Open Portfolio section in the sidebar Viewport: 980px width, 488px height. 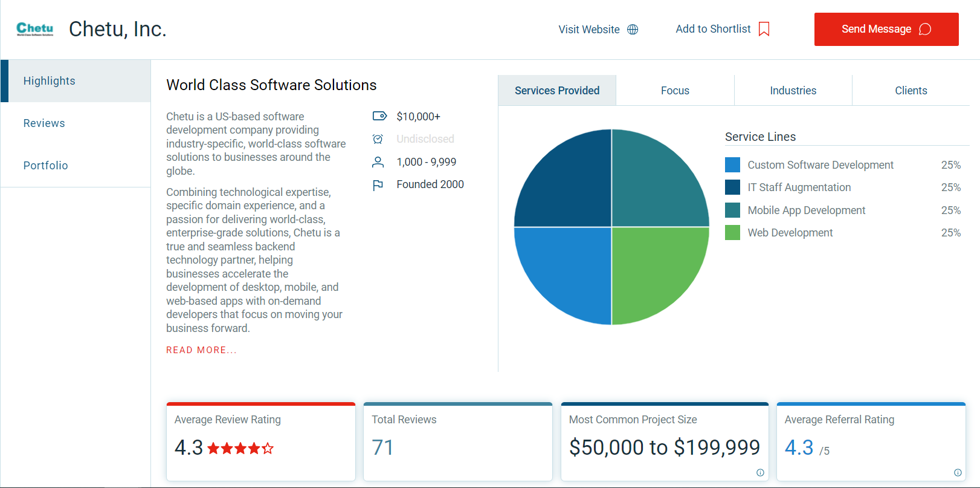point(45,166)
